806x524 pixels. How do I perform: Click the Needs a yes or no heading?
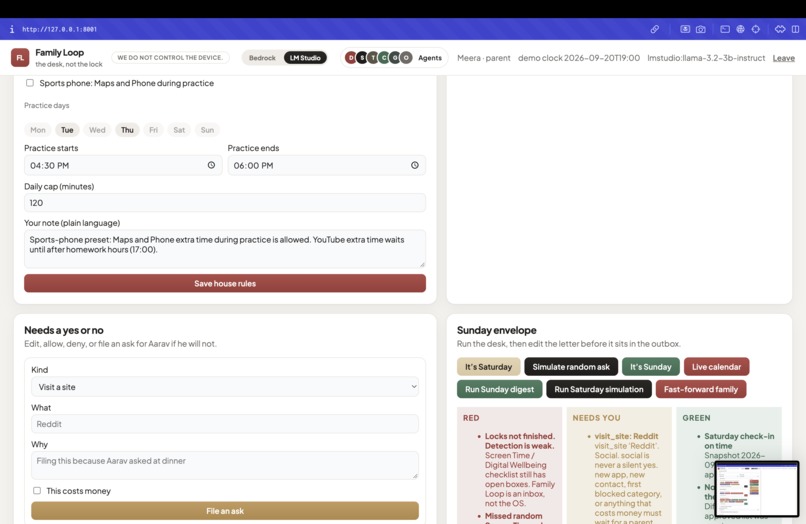64,330
